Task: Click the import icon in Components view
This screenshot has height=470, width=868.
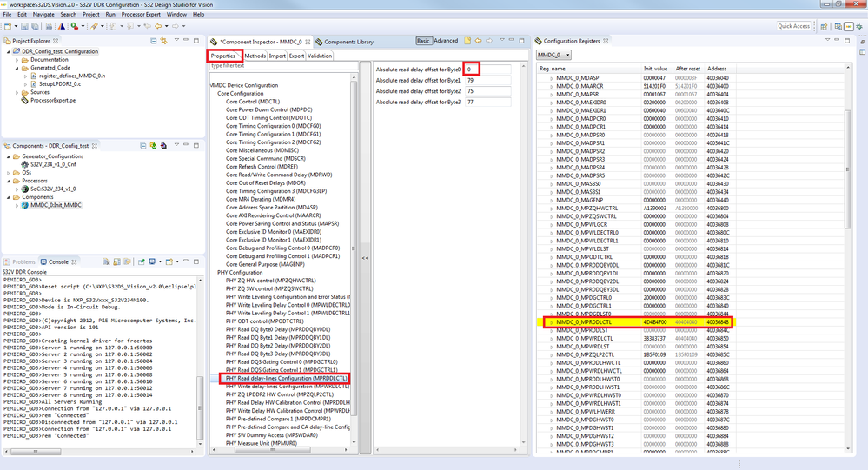Action: (163, 146)
